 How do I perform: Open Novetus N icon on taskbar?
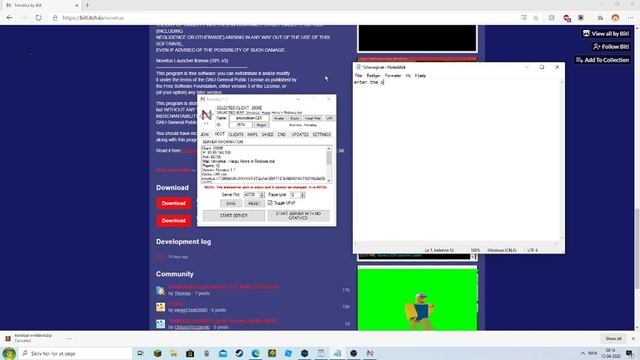pos(370,353)
